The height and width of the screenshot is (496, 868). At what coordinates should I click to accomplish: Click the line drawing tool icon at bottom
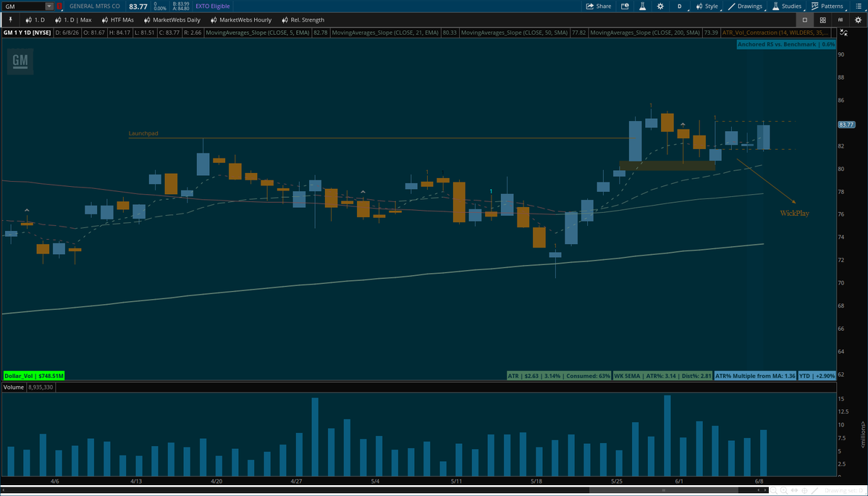click(815, 490)
